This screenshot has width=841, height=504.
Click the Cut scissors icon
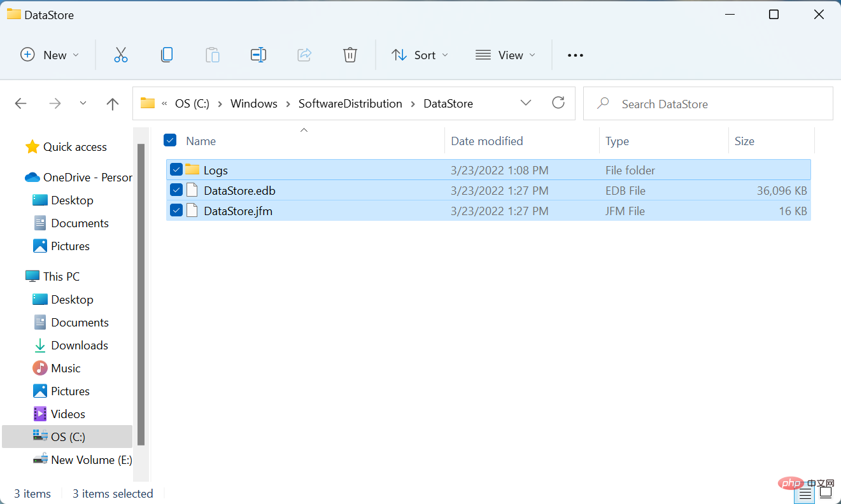[x=121, y=55]
